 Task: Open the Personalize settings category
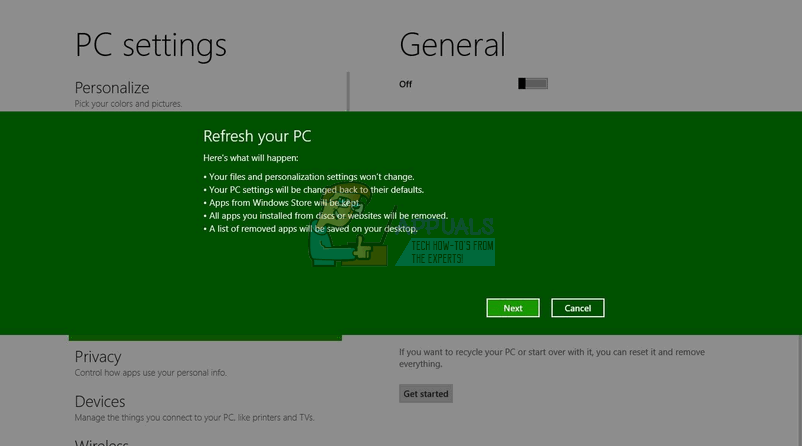(112, 87)
